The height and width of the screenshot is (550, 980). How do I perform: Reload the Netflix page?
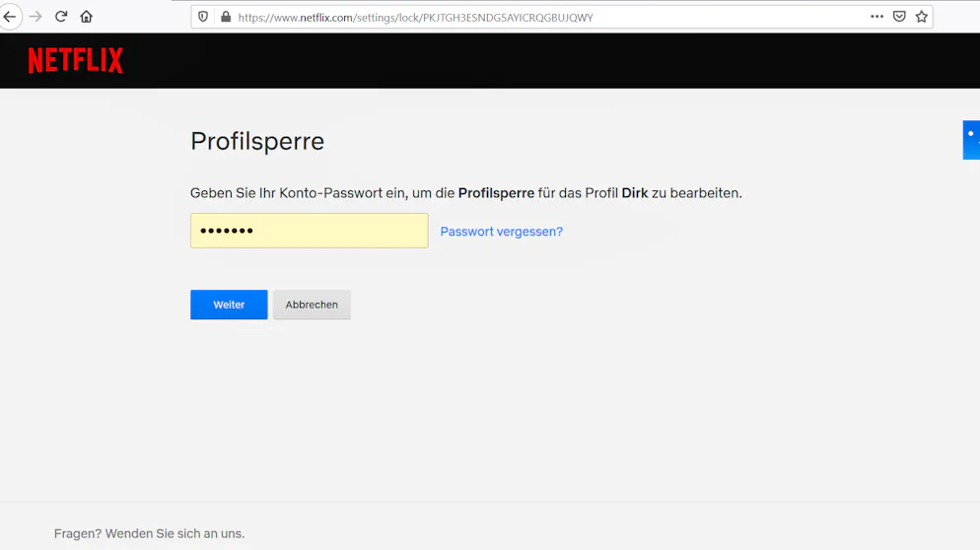[61, 17]
